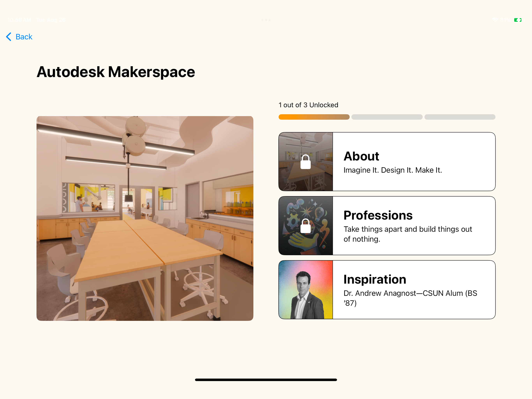Click the Professions title text

378,215
